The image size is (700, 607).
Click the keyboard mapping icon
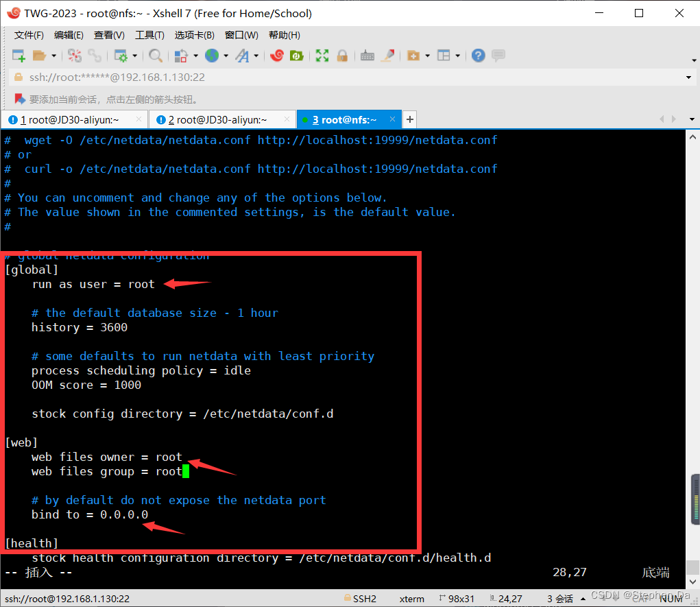pos(367,56)
